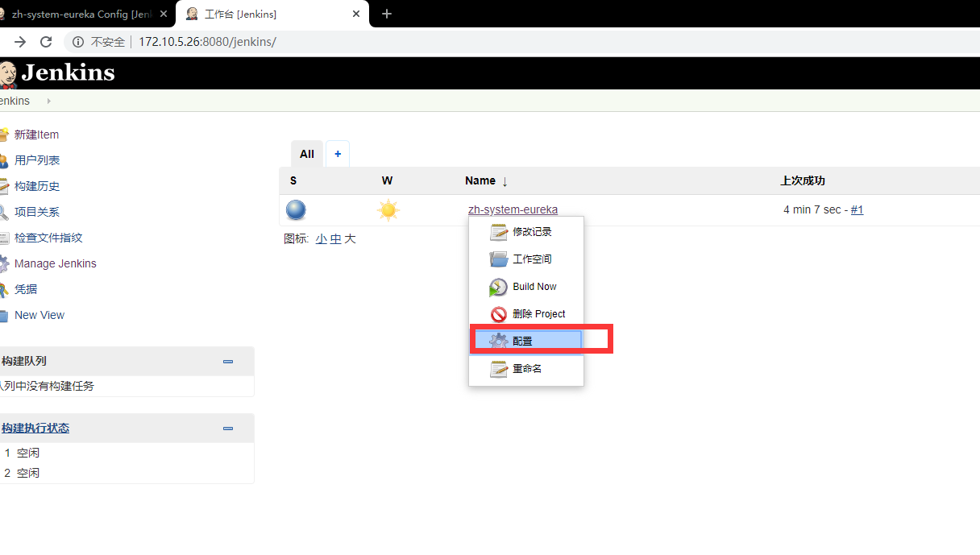Add a new view with + tab
The width and height of the screenshot is (980, 555).
[338, 154]
